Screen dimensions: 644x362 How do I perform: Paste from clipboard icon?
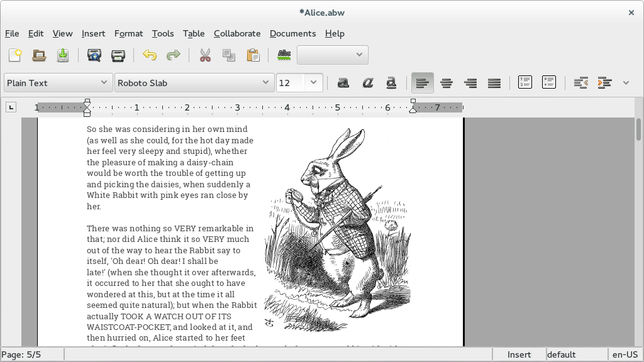pos(253,55)
